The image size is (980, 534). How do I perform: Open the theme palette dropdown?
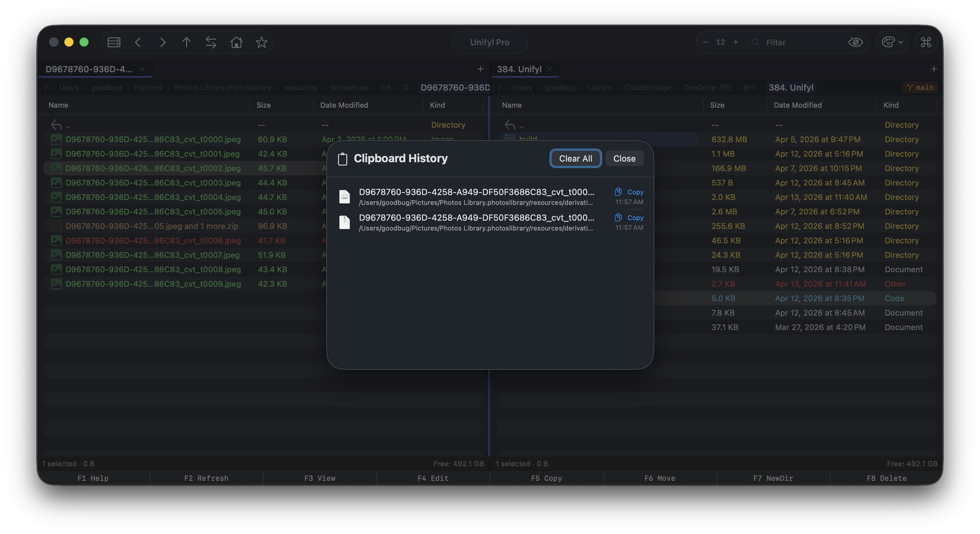coord(892,42)
